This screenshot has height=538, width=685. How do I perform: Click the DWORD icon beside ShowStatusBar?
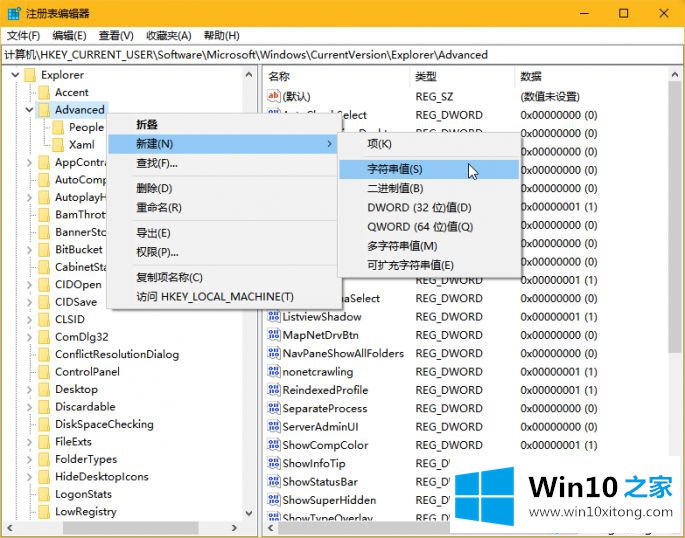[273, 482]
